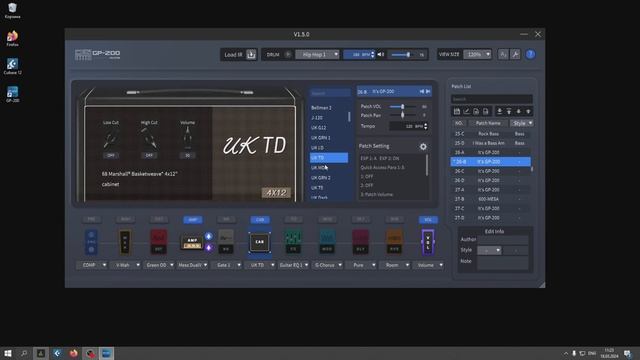Image resolution: width=640 pixels, height=360 pixels.
Task: Open the Green OD model dropdown
Action: tap(159, 265)
